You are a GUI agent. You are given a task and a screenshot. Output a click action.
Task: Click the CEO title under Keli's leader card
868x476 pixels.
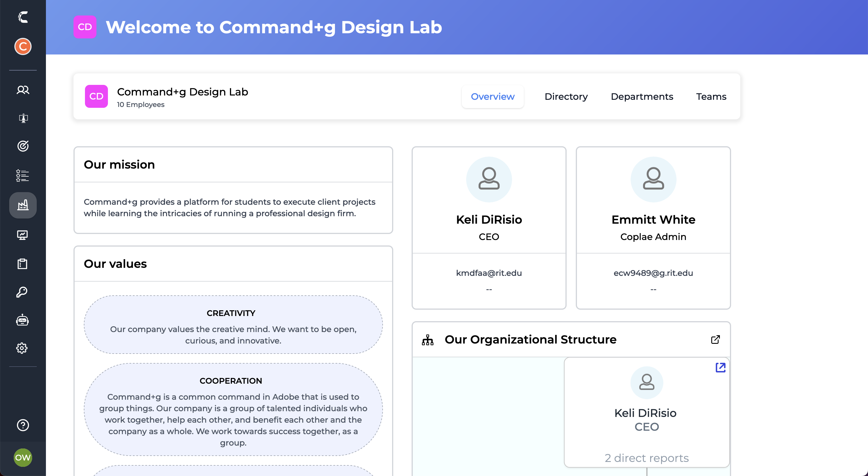pyautogui.click(x=489, y=236)
